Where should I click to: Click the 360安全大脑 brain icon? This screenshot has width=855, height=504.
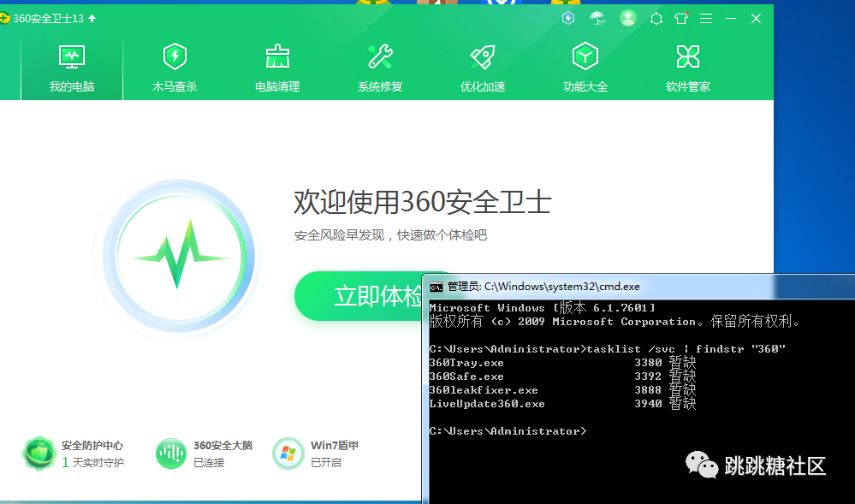point(171,454)
